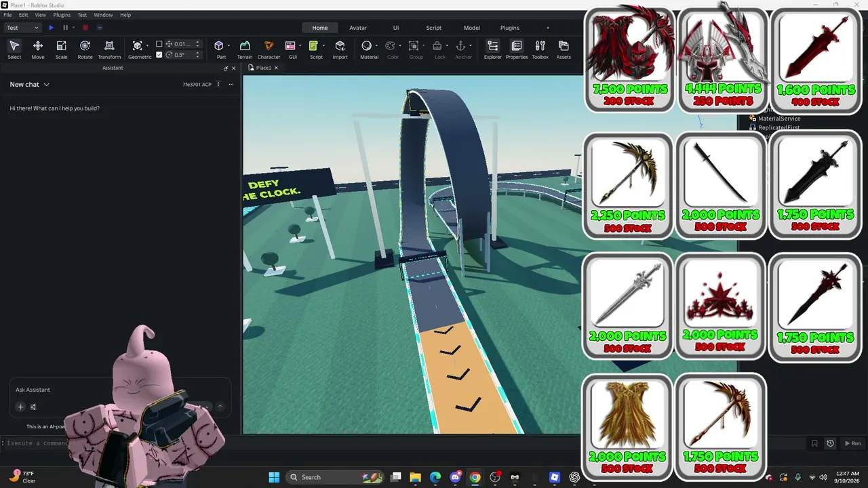Stop the playtest with the red square

pyautogui.click(x=85, y=28)
